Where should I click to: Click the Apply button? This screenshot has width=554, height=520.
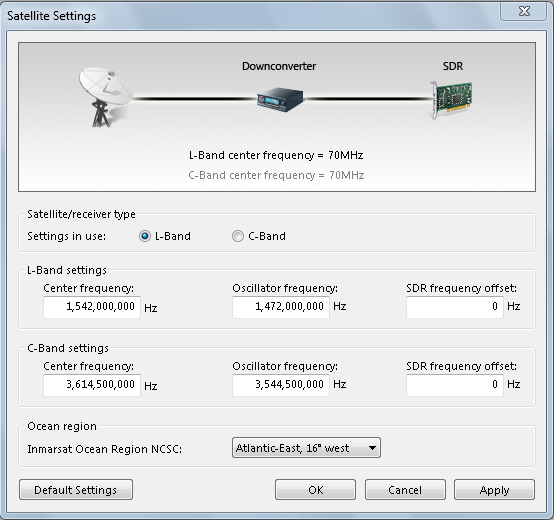click(x=494, y=490)
